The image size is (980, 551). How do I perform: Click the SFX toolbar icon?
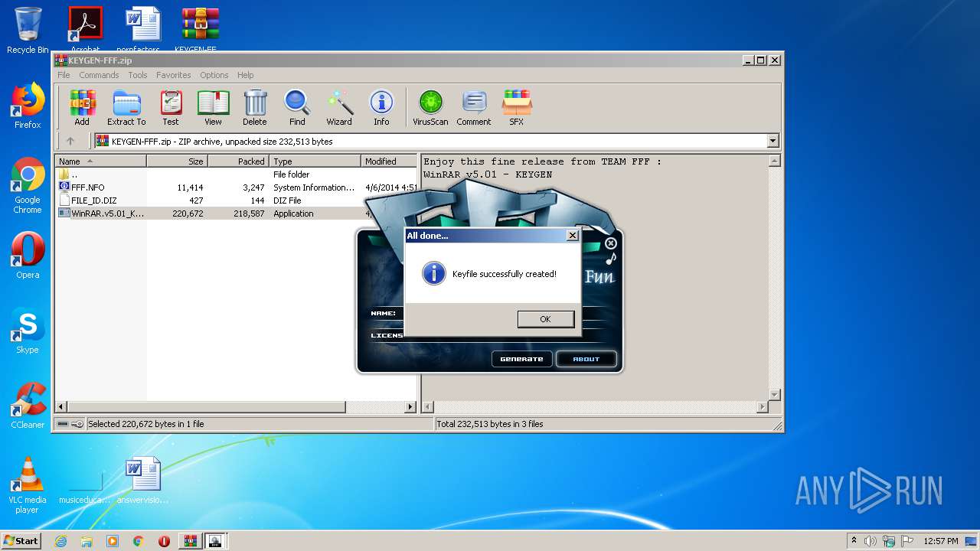(517, 108)
